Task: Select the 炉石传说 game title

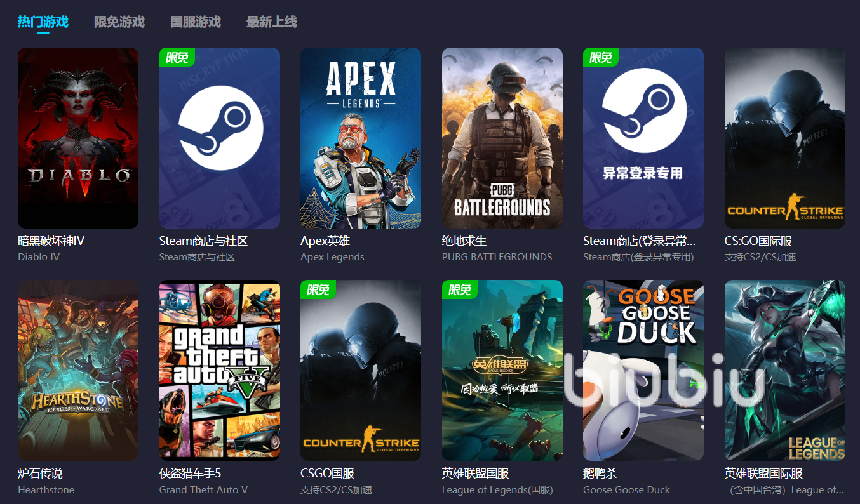Action: [40, 474]
